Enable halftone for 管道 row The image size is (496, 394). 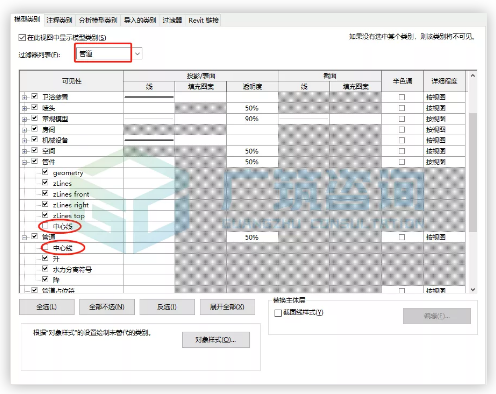pyautogui.click(x=402, y=237)
